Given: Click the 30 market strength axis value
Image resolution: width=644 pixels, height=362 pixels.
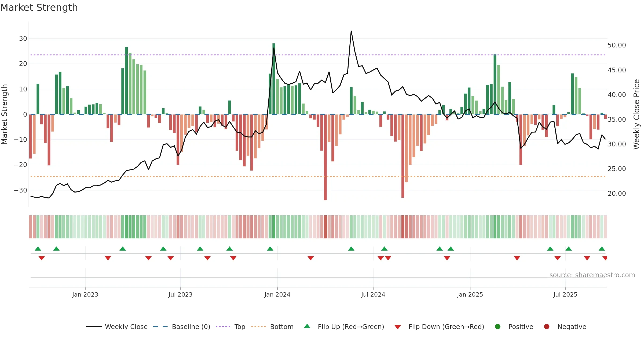Looking at the screenshot, I should pyautogui.click(x=23, y=39).
